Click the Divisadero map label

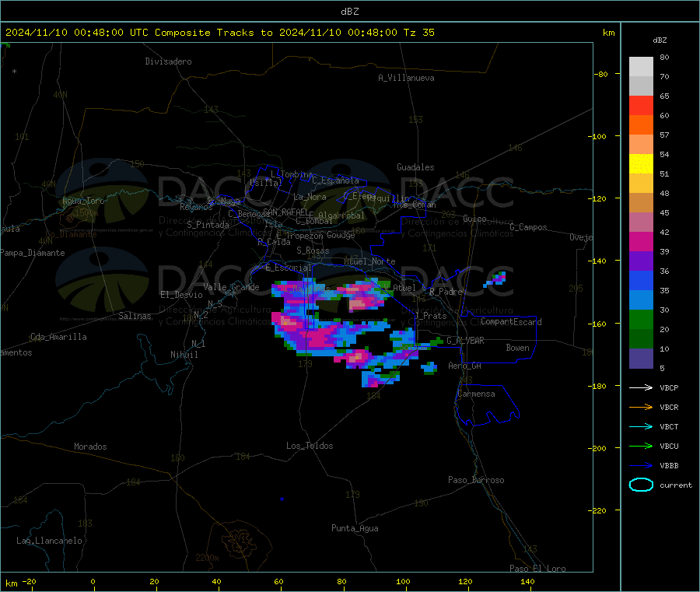(168, 61)
